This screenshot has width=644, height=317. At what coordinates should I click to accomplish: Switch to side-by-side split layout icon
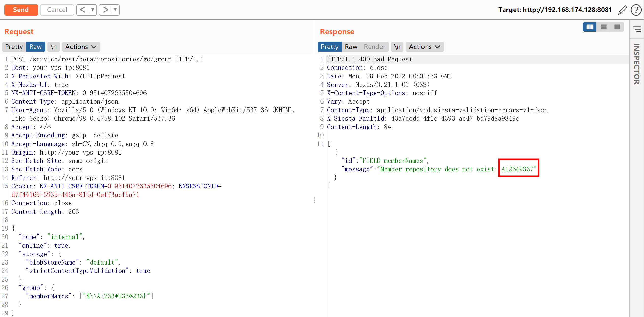click(590, 27)
